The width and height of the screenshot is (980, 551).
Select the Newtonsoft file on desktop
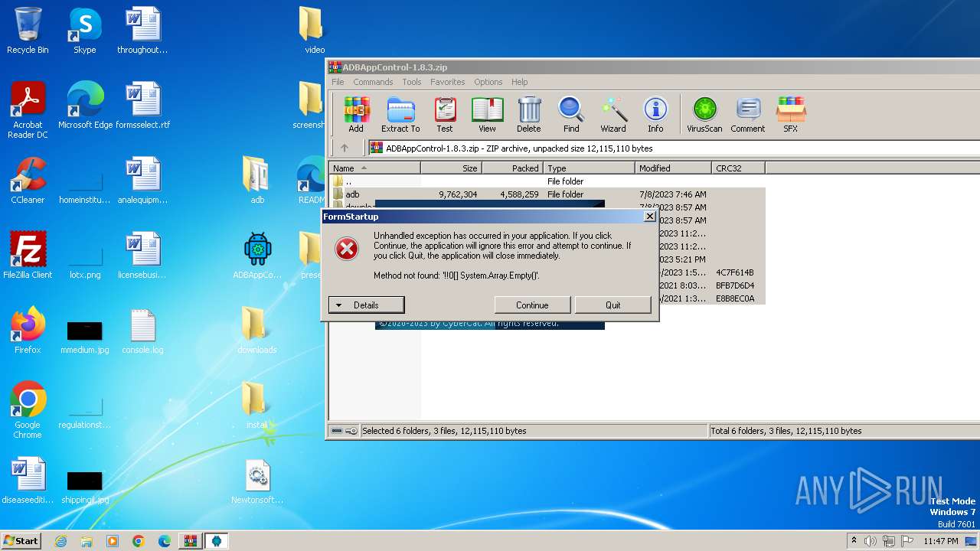(x=257, y=481)
